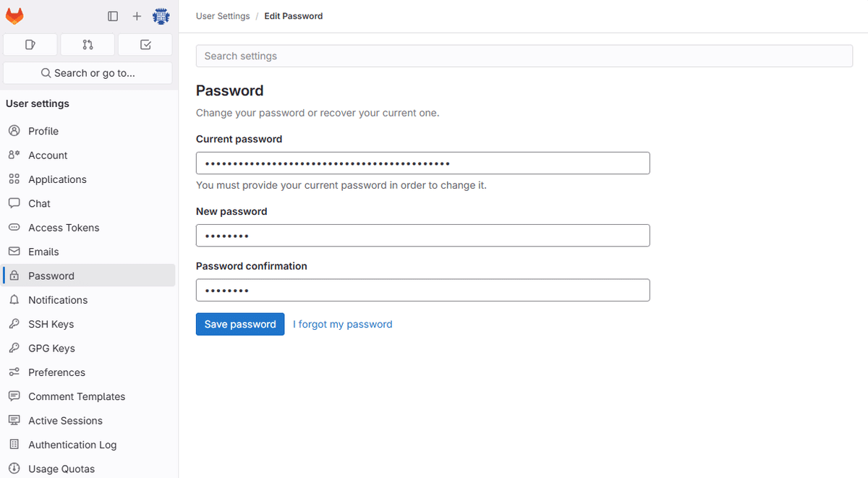Collapse the left sidebar panel
This screenshot has height=478, width=868.
coord(113,15)
